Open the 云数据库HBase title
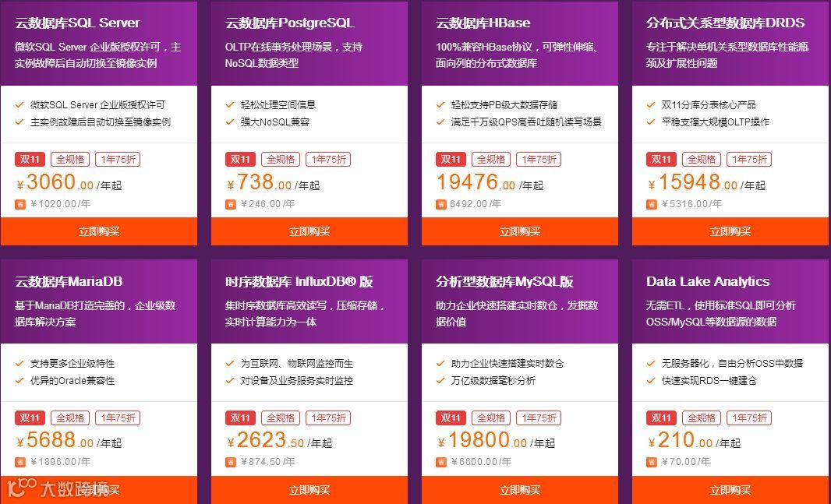 click(483, 23)
